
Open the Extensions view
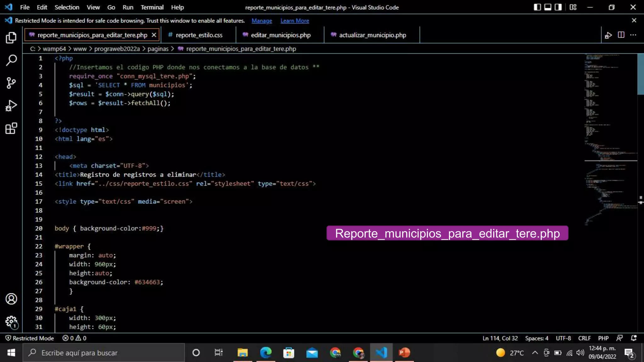pos(11,128)
